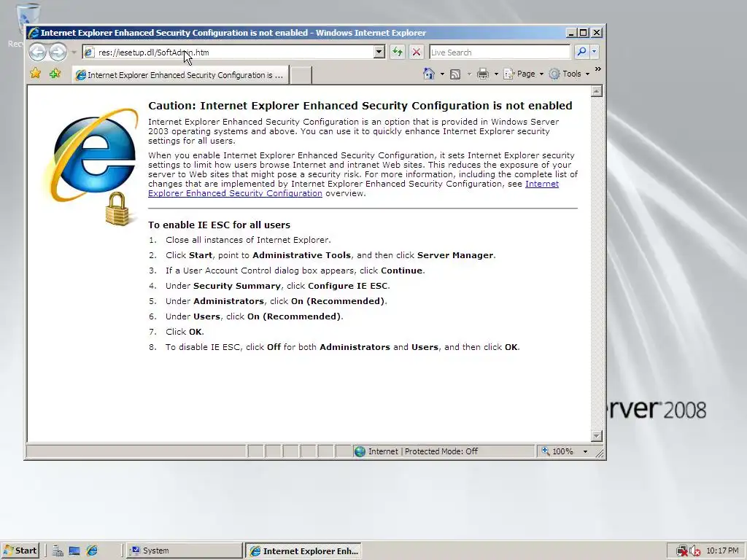Expand the Feeds dropdown arrow

pos(469,74)
